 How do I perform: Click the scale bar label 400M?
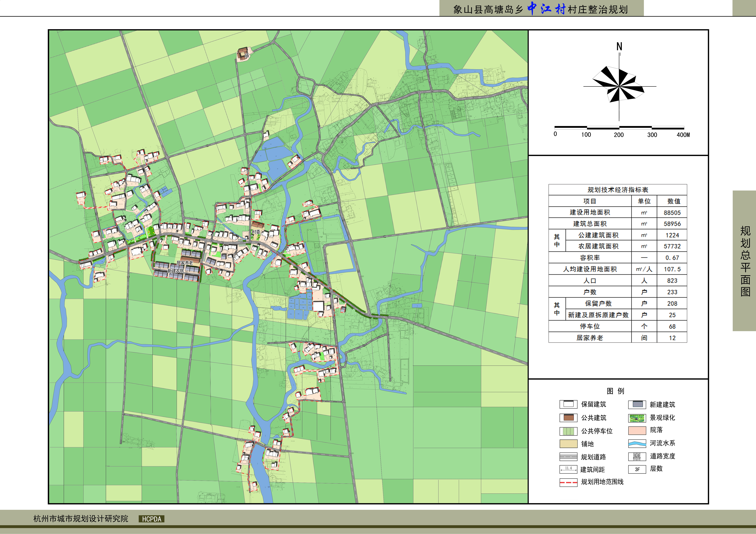(x=683, y=135)
